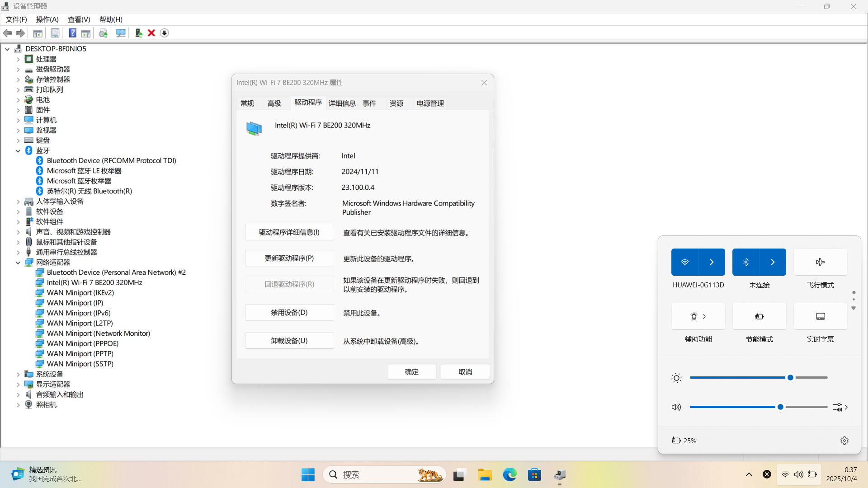The height and width of the screenshot is (488, 868).
Task: Open Wi-Fi network list chevron in quick settings
Action: (712, 262)
